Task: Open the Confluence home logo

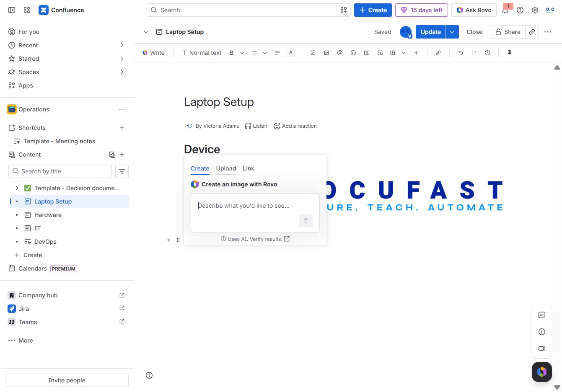Action: click(61, 10)
